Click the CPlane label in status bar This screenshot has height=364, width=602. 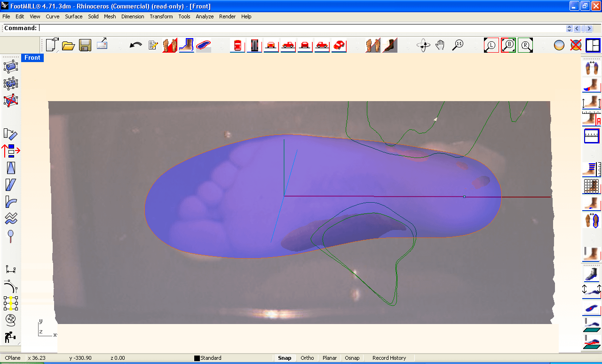coord(13,358)
